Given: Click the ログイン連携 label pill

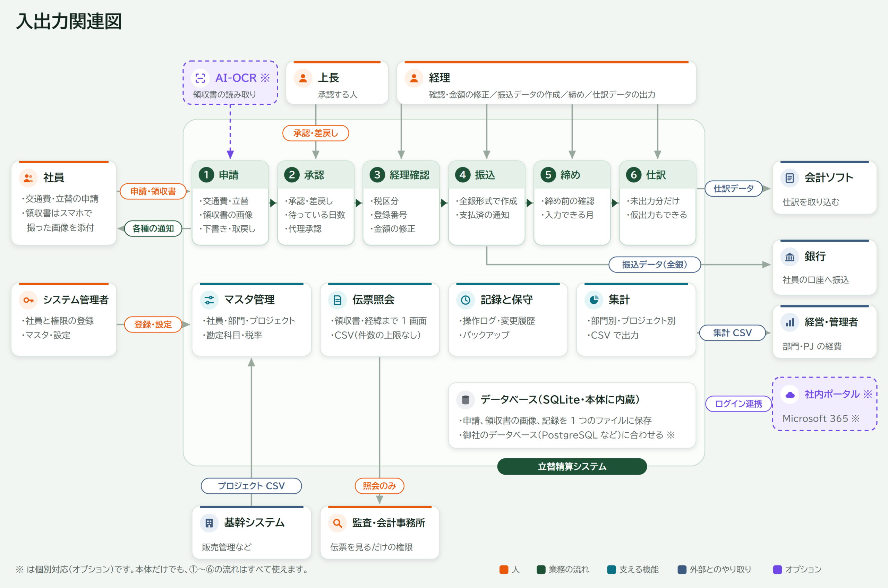Looking at the screenshot, I should [x=738, y=404].
